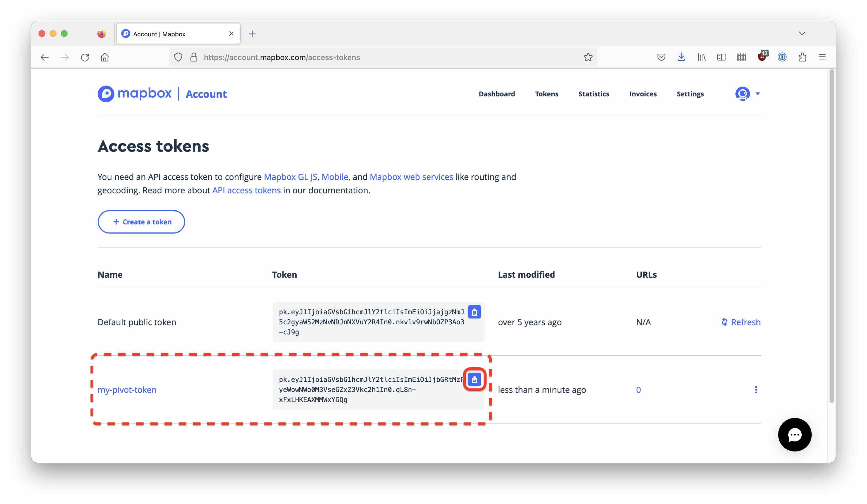Screen dimensions: 867x504
Task: Open the Statistics navigation tab
Action: click(x=594, y=94)
